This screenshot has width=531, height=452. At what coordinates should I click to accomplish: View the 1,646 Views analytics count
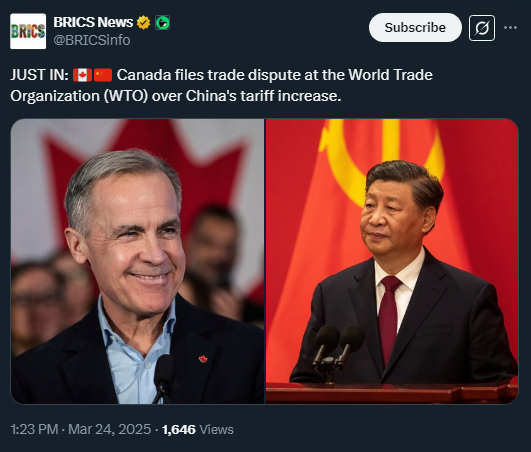tap(198, 429)
